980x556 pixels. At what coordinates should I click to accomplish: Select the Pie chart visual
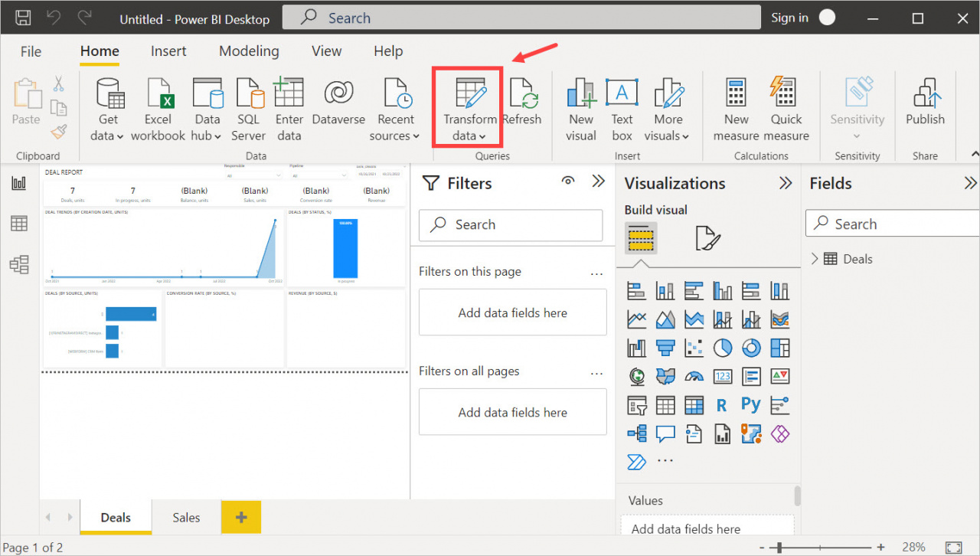point(723,348)
